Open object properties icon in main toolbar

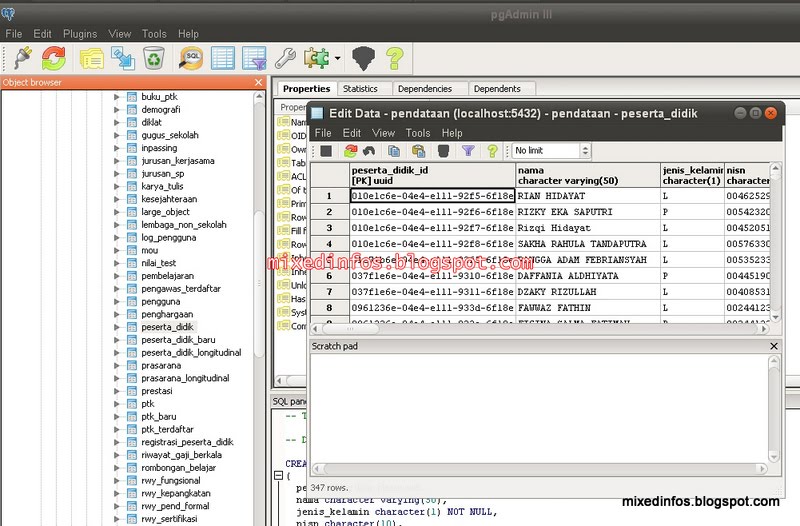click(x=92, y=58)
